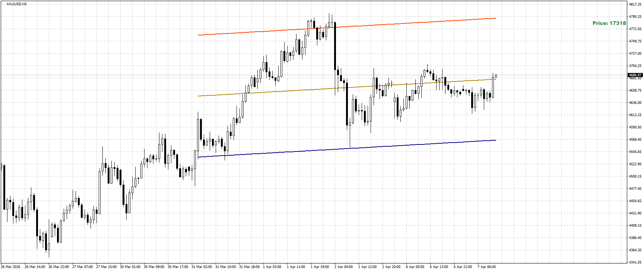
Task: Click the 4727.00 price axis label
Action: [635, 54]
